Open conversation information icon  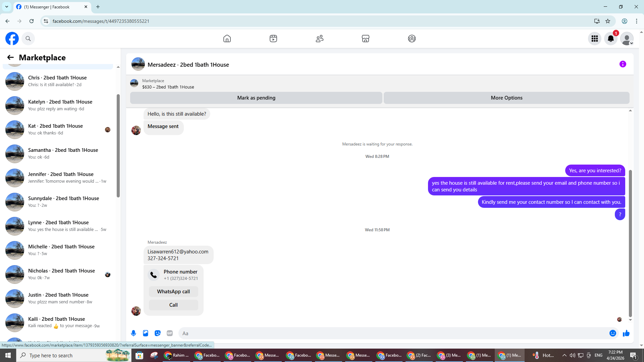pyautogui.click(x=623, y=64)
